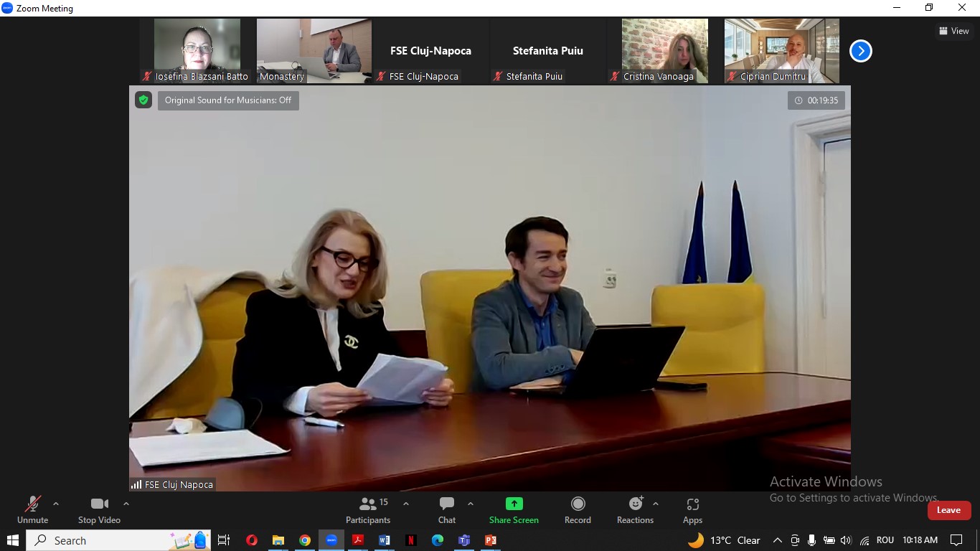980x551 pixels.
Task: Launch Opera browser from taskbar
Action: pos(251,540)
